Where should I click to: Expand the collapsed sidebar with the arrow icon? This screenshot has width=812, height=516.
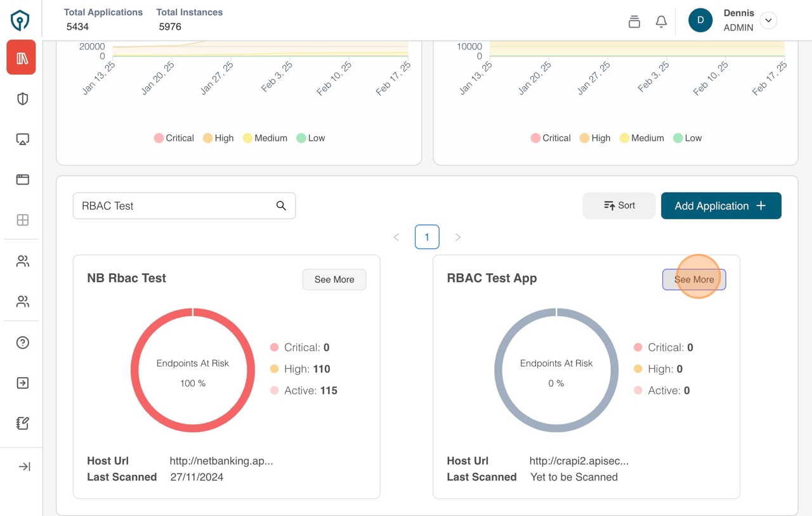point(24,467)
